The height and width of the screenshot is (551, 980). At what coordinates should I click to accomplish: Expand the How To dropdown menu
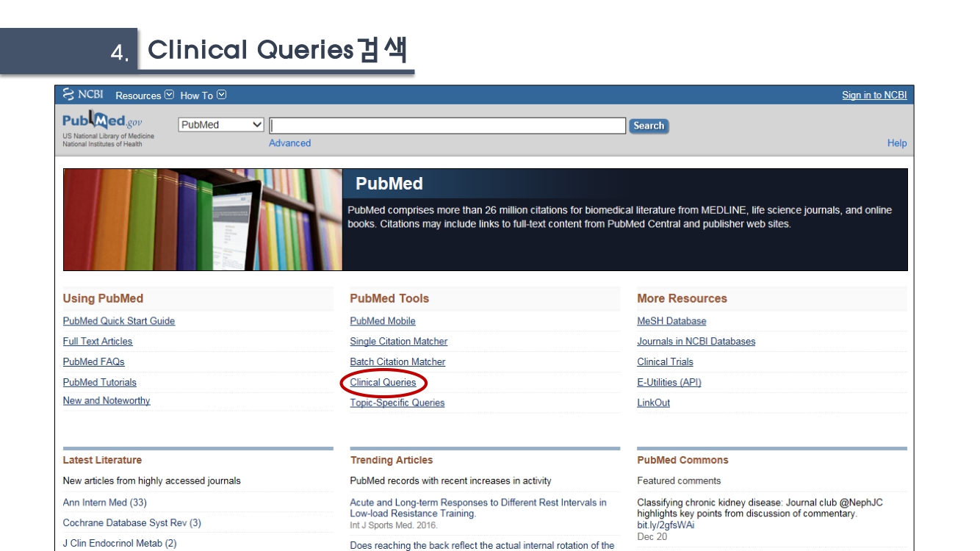pyautogui.click(x=203, y=96)
